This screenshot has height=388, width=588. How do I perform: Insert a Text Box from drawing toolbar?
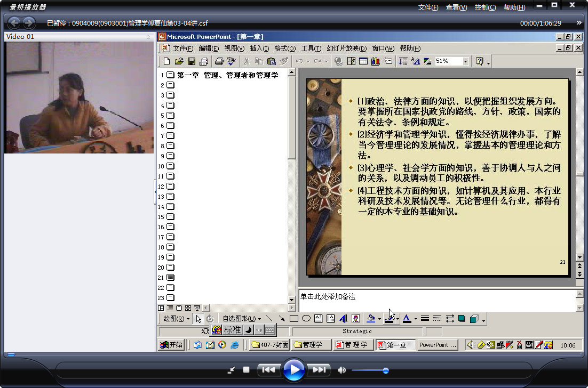tap(319, 319)
